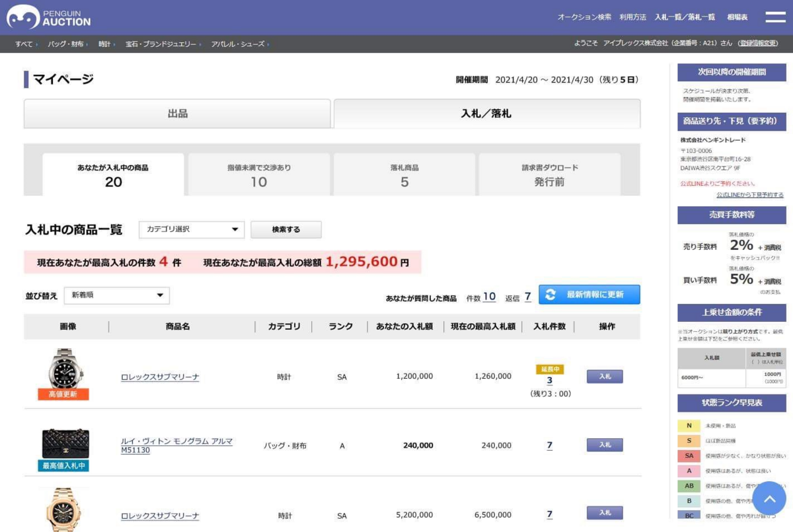The width and height of the screenshot is (793, 532).
Task: Select the 請求書ダウンロード 発行前 tab
Action: (x=550, y=174)
